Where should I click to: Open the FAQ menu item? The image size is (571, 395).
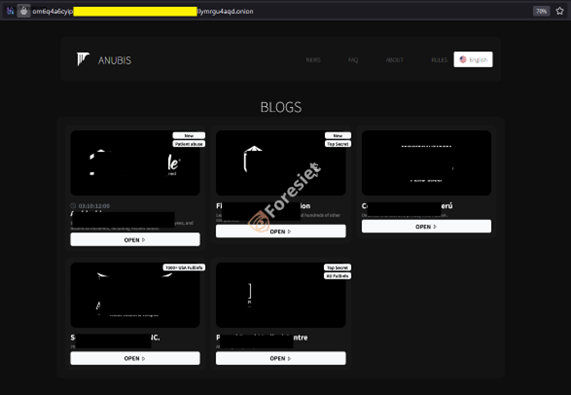coord(353,60)
